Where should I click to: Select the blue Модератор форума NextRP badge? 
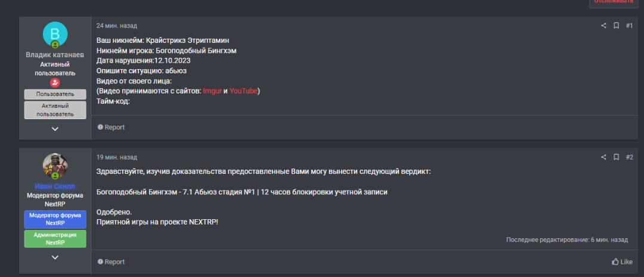(55, 220)
